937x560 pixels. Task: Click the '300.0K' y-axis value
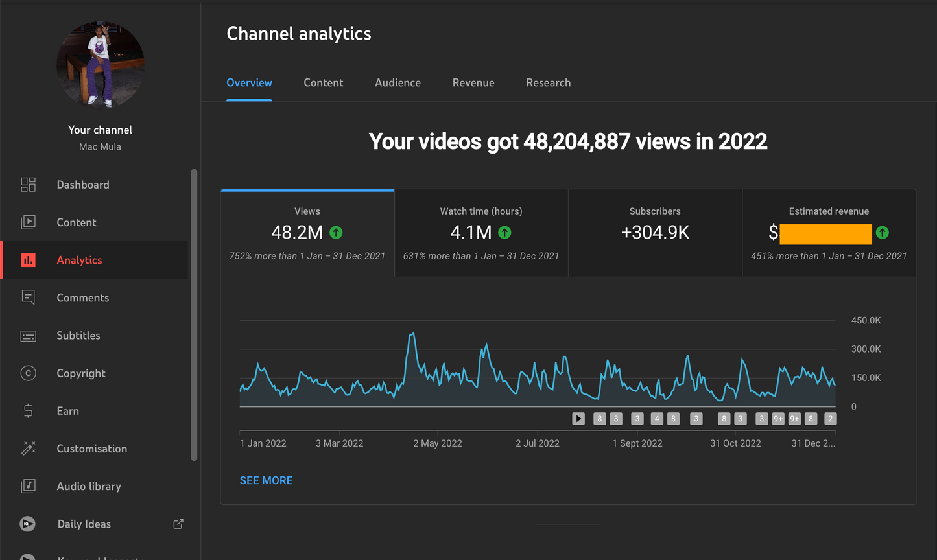[x=866, y=349]
